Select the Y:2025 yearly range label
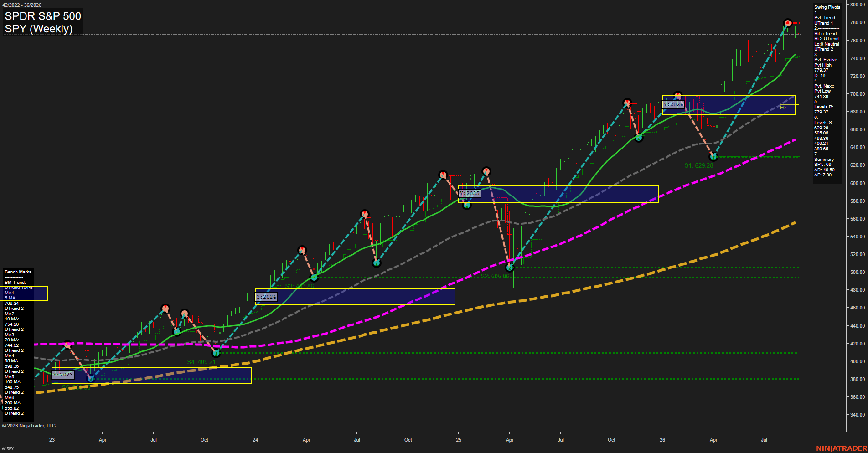This screenshot has height=453, width=868. pyautogui.click(x=470, y=193)
